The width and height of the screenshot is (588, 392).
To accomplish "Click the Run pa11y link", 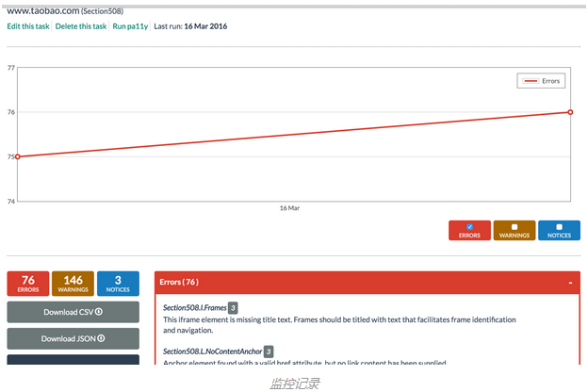I will tap(129, 26).
